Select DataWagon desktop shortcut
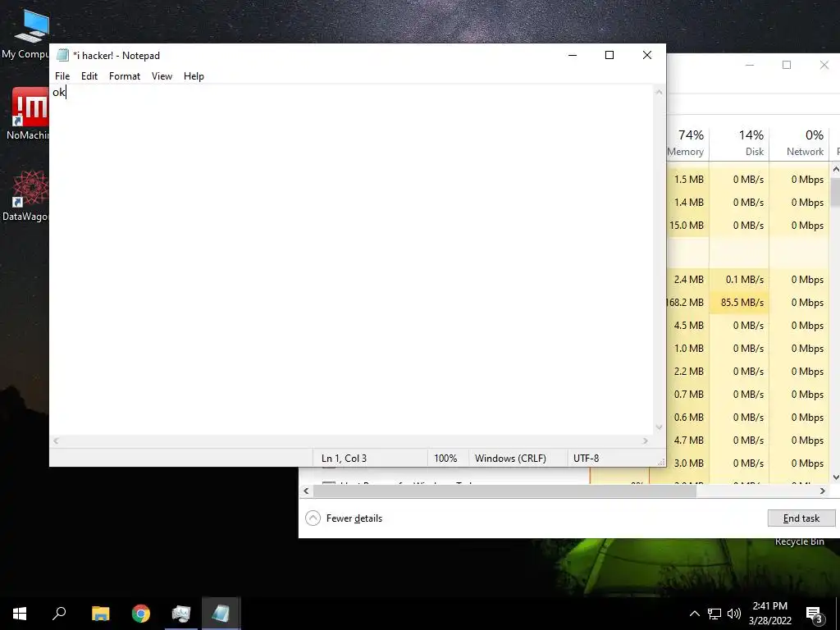The image size is (840, 630). [x=25, y=195]
